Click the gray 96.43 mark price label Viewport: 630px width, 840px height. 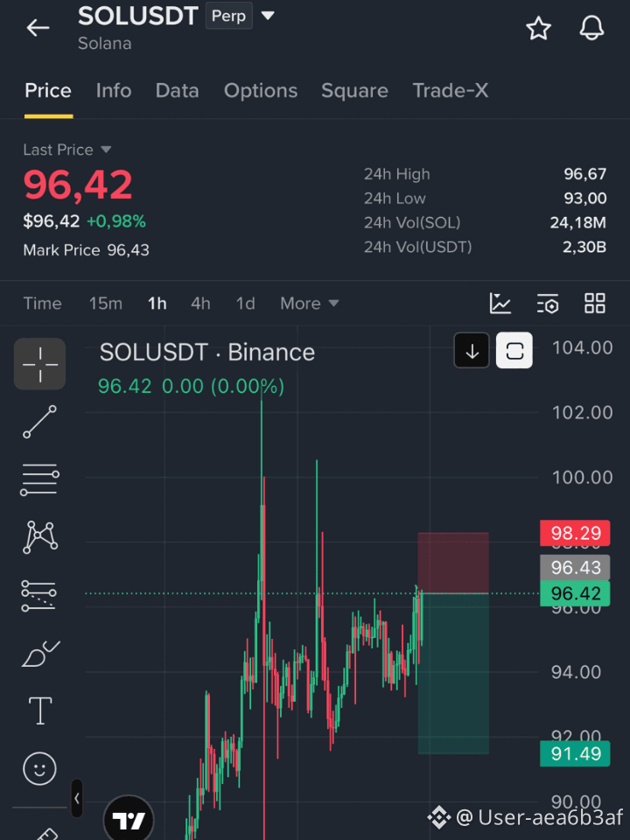(575, 568)
